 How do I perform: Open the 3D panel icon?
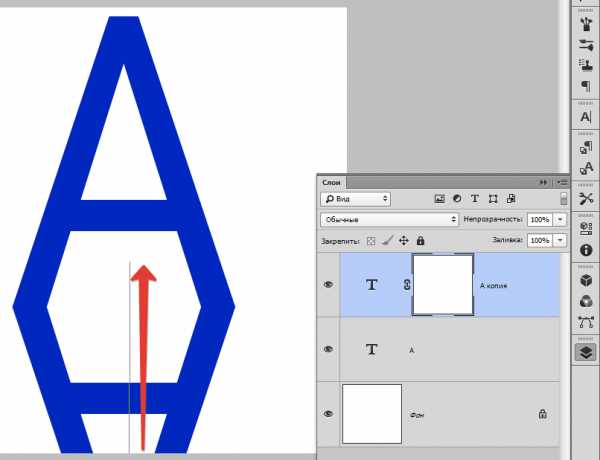click(585, 280)
